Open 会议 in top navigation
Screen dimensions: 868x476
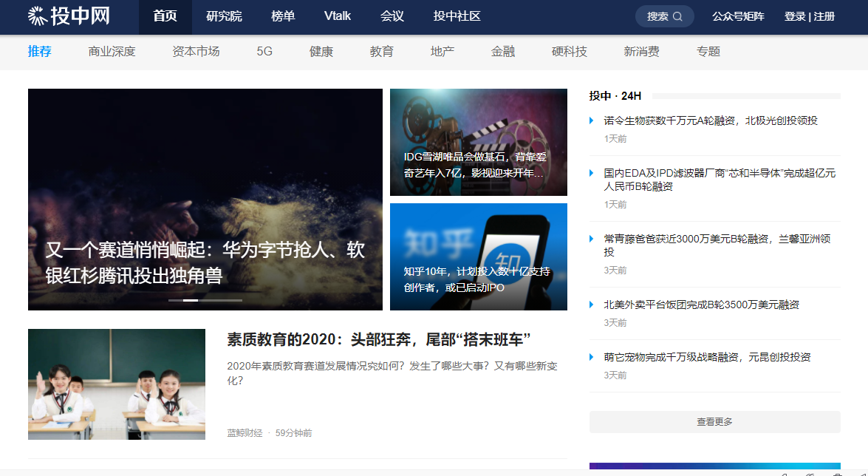coord(392,16)
